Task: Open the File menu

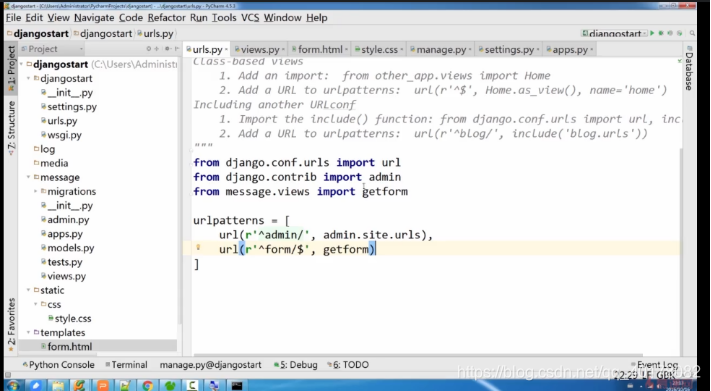Action: 13,18
